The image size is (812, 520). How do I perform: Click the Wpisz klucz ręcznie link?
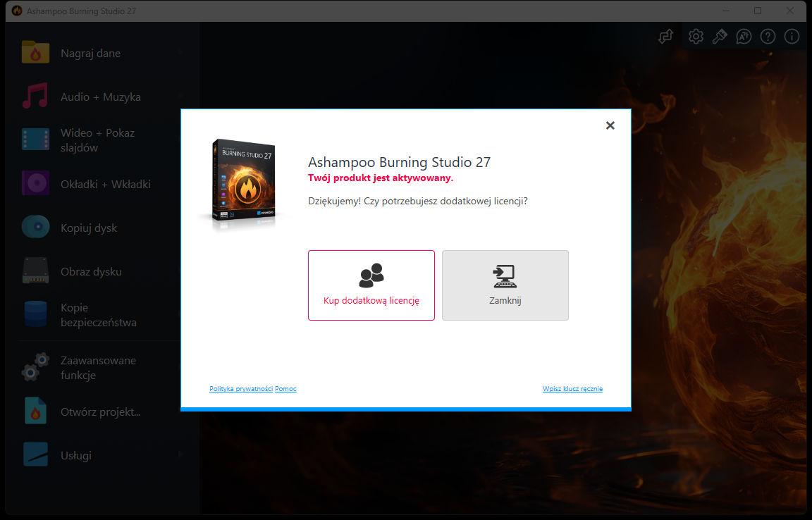pyautogui.click(x=572, y=388)
